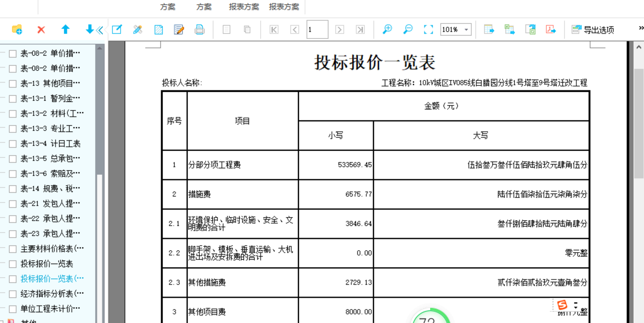Click the notepad with pencil icon
644x323 pixels.
coord(179,30)
